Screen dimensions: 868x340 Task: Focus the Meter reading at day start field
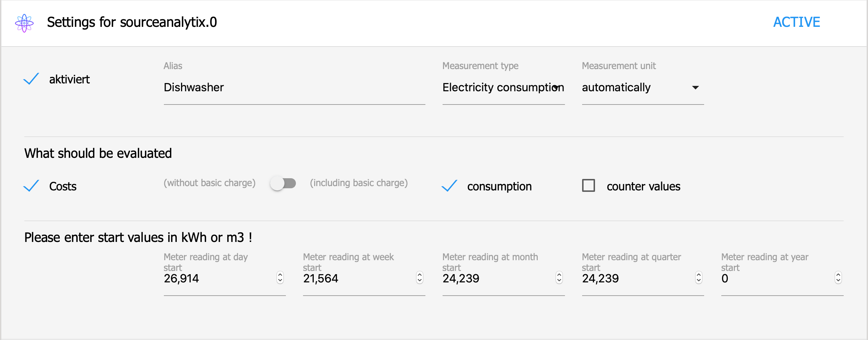[218, 278]
